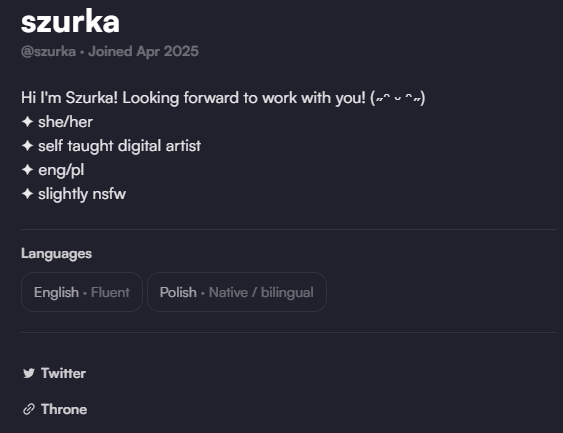Click the Hi I'm Szurka greeting line
This screenshot has height=433, width=563.
223,98
